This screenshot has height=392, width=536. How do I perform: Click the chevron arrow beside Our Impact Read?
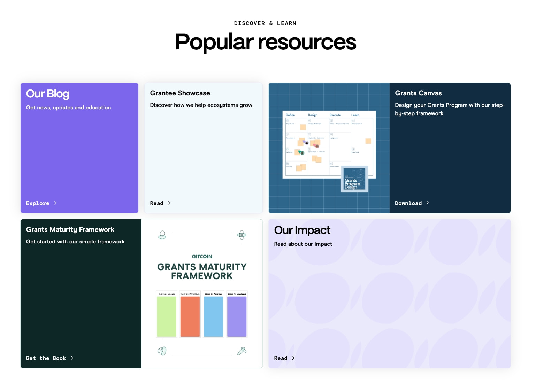point(293,358)
